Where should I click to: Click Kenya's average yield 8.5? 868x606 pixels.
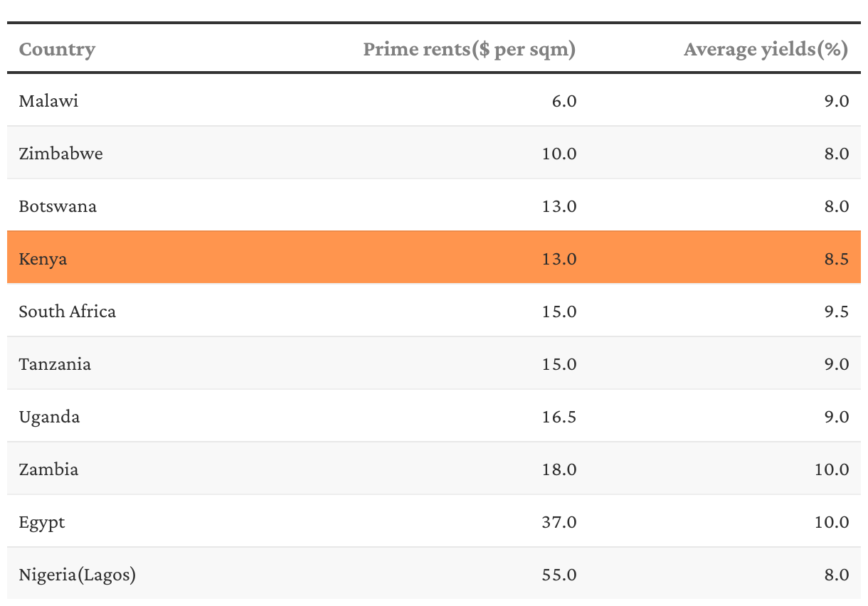pyautogui.click(x=835, y=259)
